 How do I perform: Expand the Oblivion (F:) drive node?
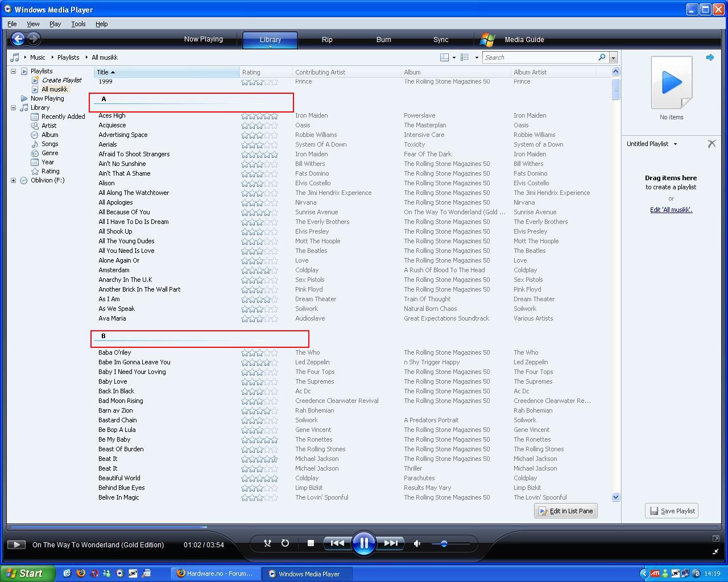(13, 180)
